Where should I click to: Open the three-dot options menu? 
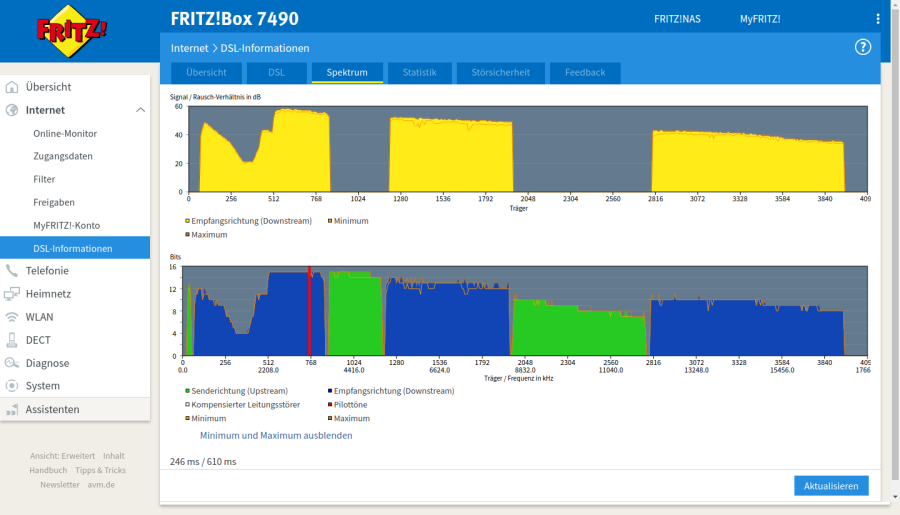tap(879, 19)
